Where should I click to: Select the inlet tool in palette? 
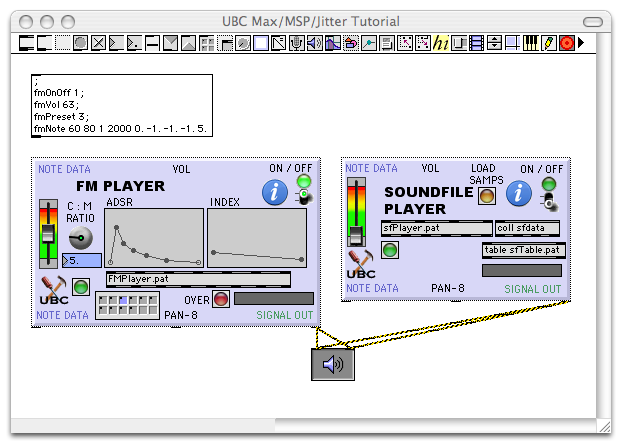click(170, 43)
